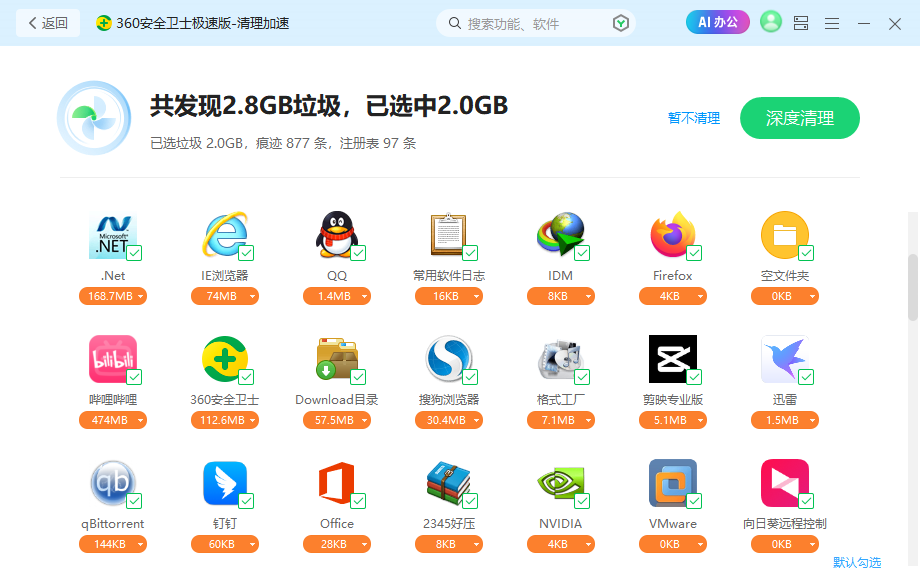Click the 返回 back button
Screen dimensions: 920x580
click(47, 22)
